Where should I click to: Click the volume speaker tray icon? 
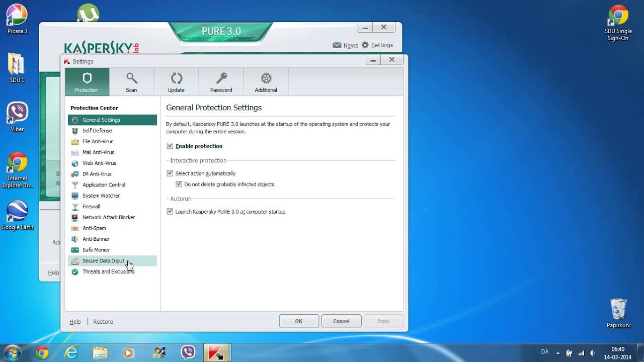pyautogui.click(x=593, y=353)
